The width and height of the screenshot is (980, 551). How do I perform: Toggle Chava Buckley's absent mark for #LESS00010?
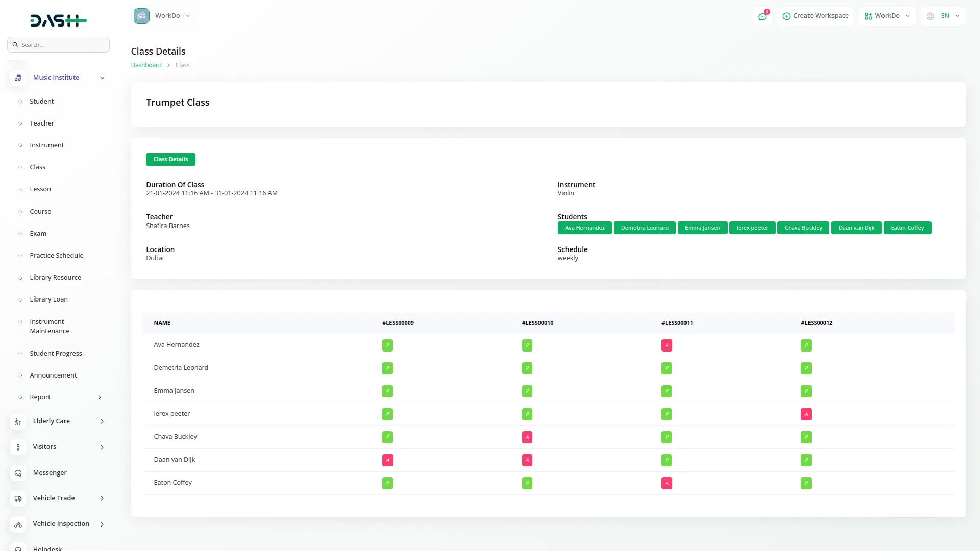pyautogui.click(x=527, y=437)
